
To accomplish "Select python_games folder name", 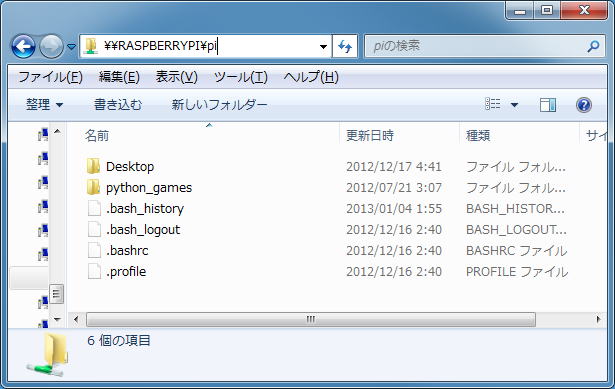I will point(149,188).
